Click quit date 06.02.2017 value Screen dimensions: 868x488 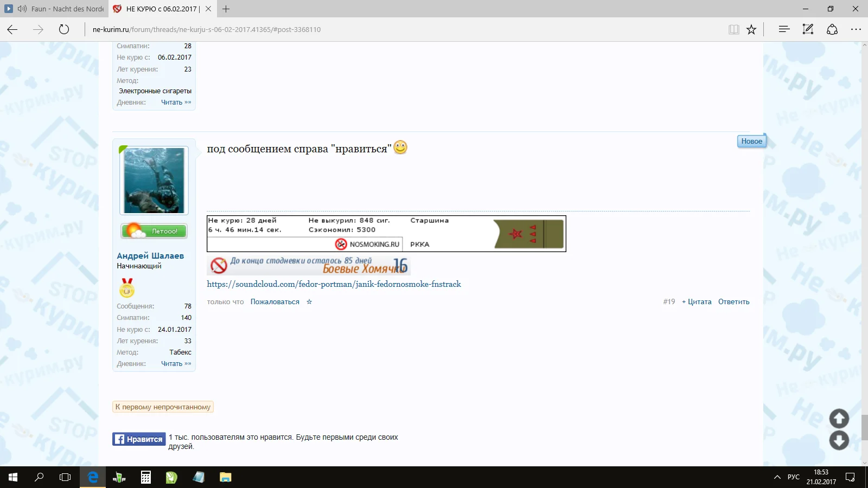click(x=175, y=57)
